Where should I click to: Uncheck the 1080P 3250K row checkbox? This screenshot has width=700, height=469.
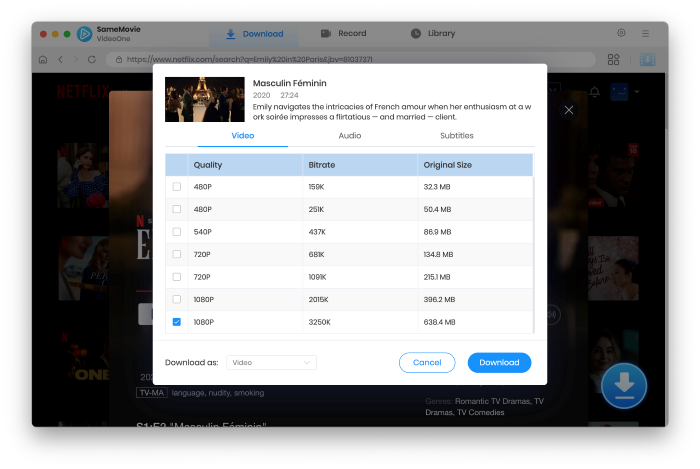tap(177, 322)
